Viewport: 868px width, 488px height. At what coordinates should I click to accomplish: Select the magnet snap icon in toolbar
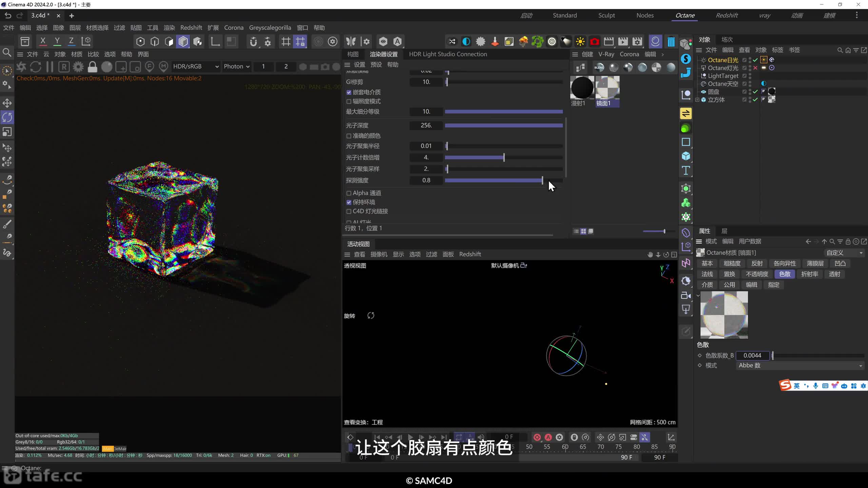253,42
